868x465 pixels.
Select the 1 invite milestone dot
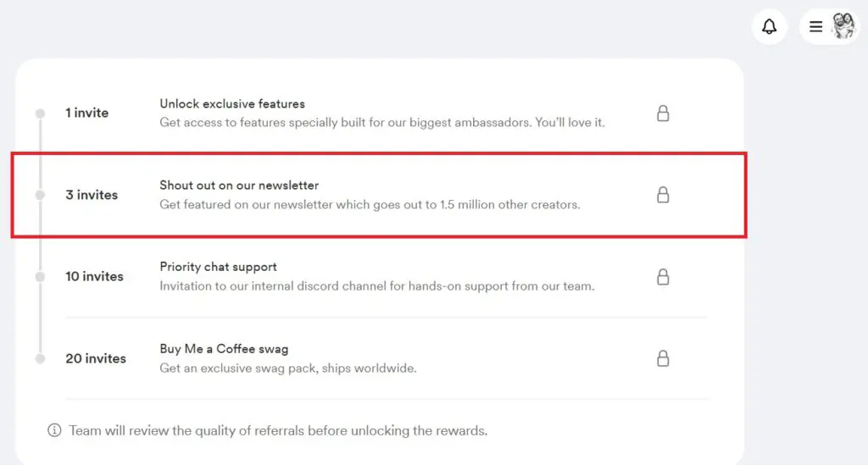pos(40,113)
